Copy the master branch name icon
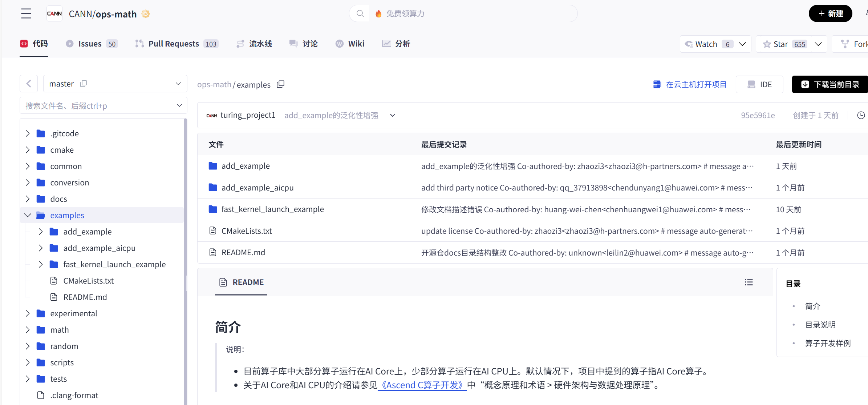 tap(84, 84)
